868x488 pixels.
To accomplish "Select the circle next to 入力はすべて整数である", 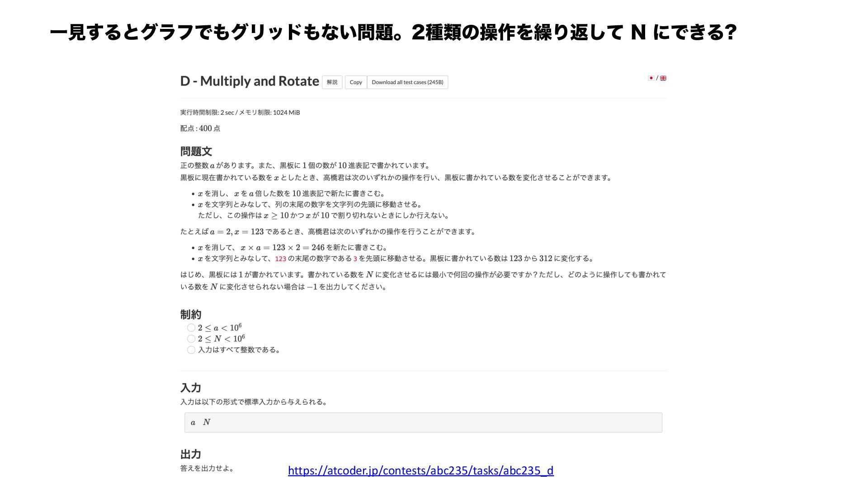I will pyautogui.click(x=191, y=350).
